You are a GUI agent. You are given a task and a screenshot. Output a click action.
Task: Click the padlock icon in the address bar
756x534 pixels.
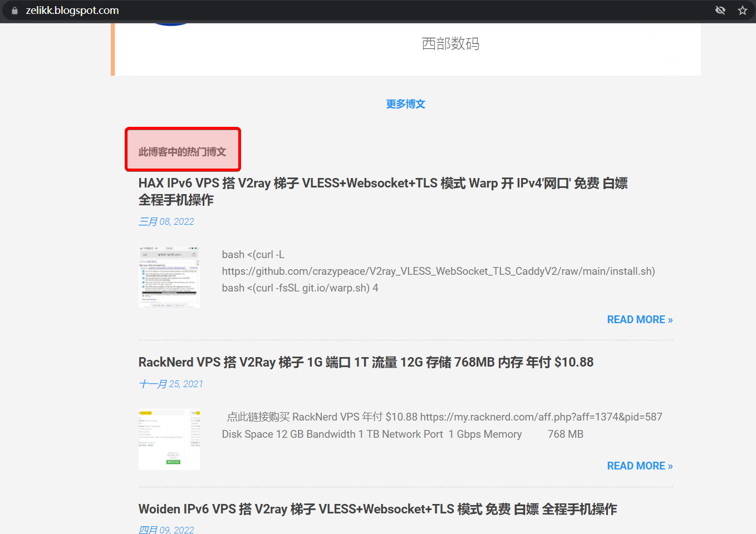coord(14,9)
